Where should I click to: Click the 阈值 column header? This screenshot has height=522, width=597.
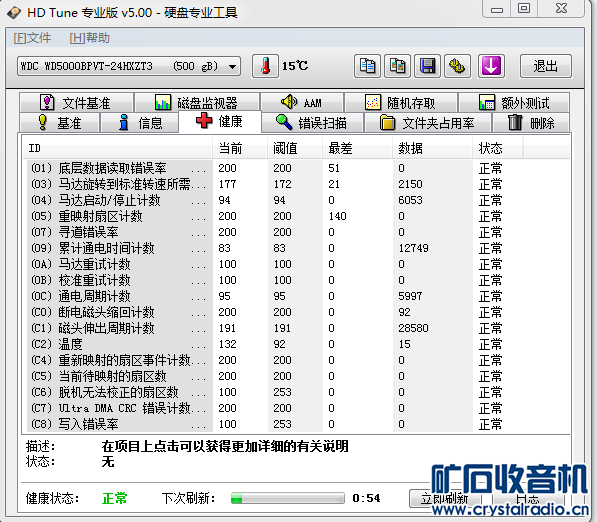pyautogui.click(x=295, y=148)
